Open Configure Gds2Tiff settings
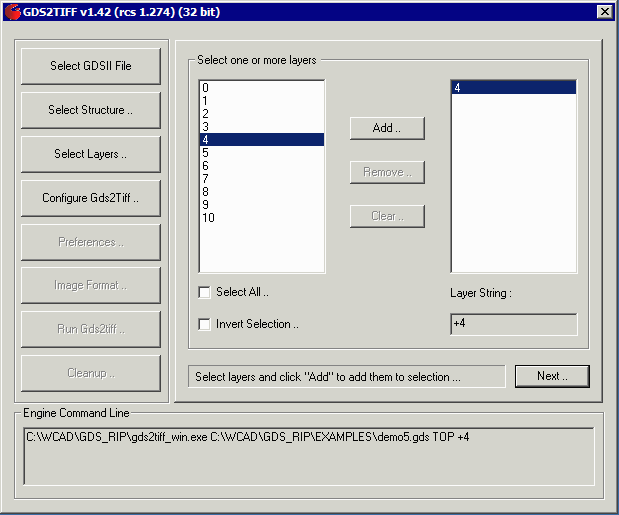619x515 pixels. point(91,198)
